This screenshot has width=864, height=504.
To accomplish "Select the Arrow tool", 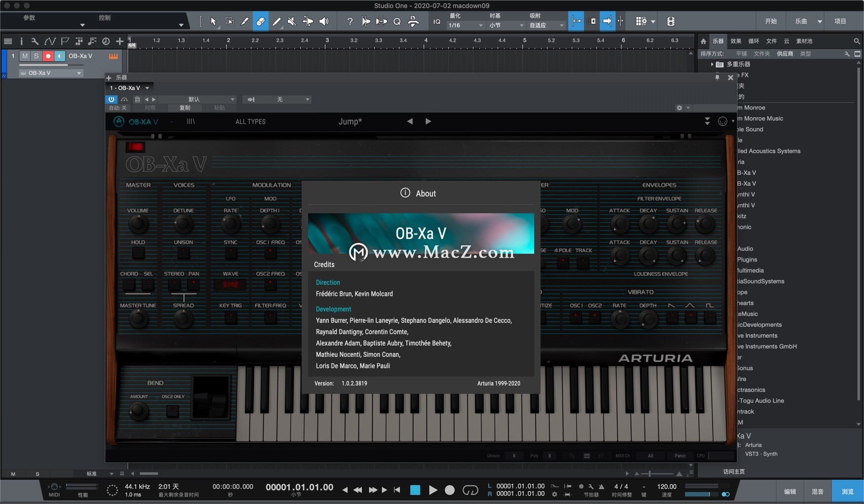I will pos(213,21).
